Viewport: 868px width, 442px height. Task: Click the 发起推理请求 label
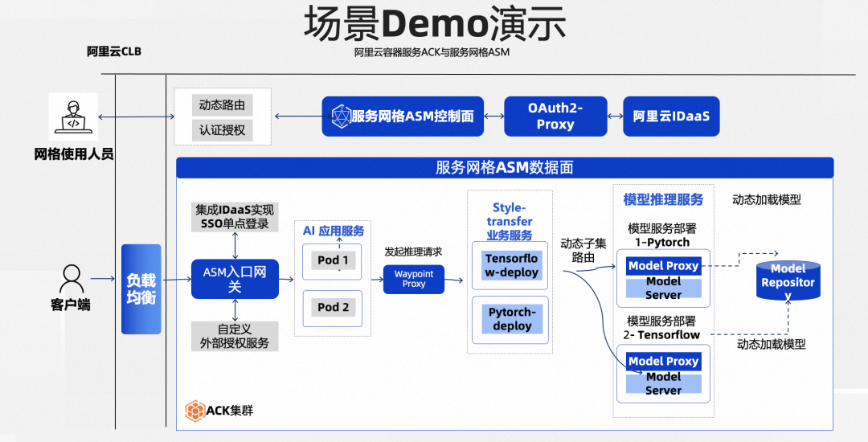(x=414, y=252)
